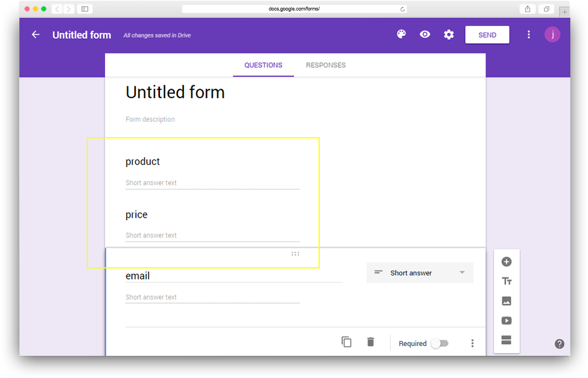Open the overflow menu next to Send

click(529, 34)
